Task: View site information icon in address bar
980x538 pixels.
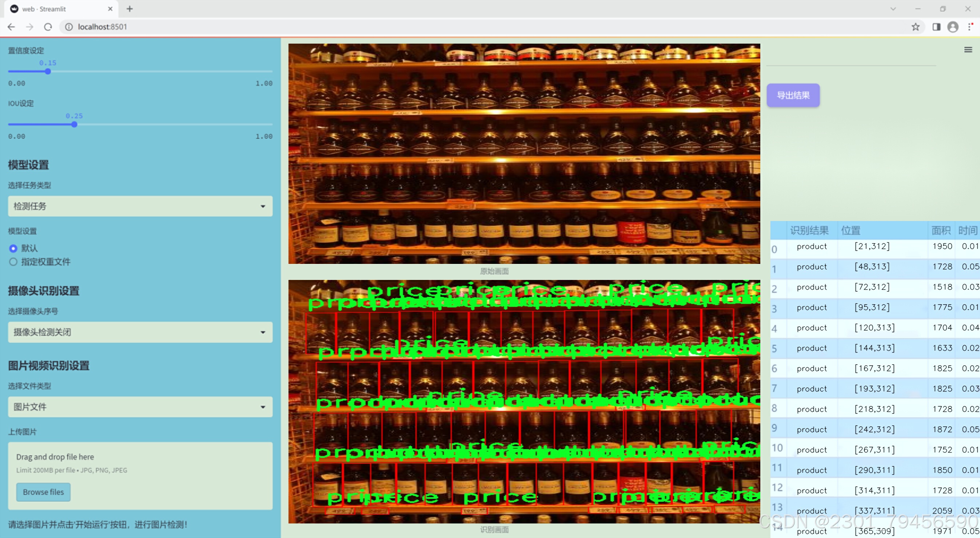Action: point(69,27)
